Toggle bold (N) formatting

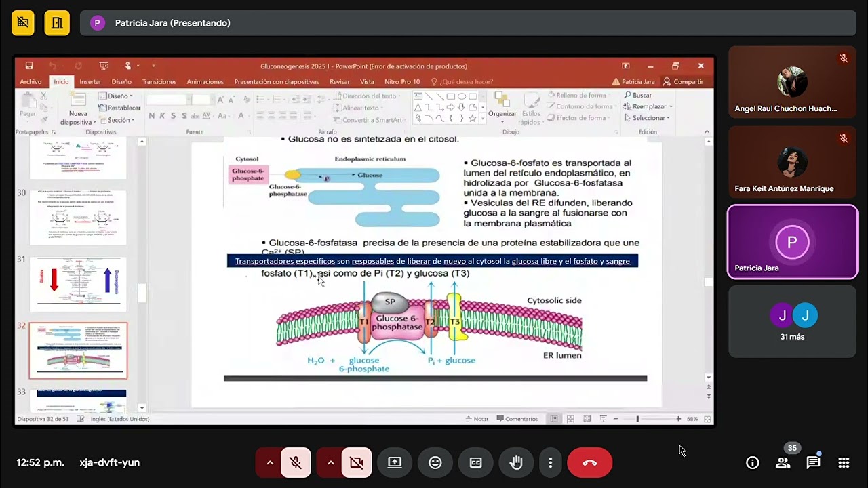(x=152, y=116)
